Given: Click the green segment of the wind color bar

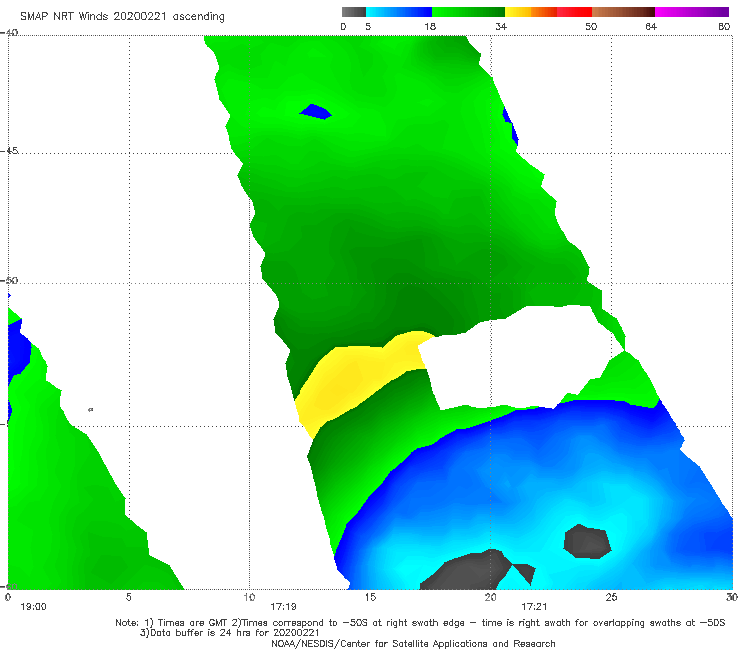Looking at the screenshot, I should 468,12.
